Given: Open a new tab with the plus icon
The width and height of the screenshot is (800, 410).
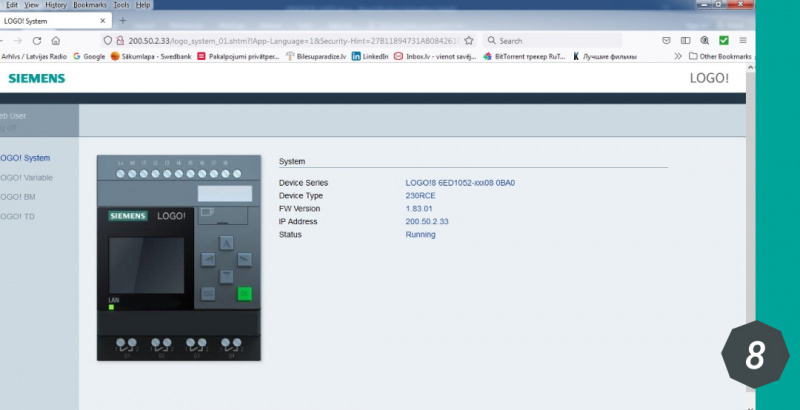Looking at the screenshot, I should (x=123, y=20).
